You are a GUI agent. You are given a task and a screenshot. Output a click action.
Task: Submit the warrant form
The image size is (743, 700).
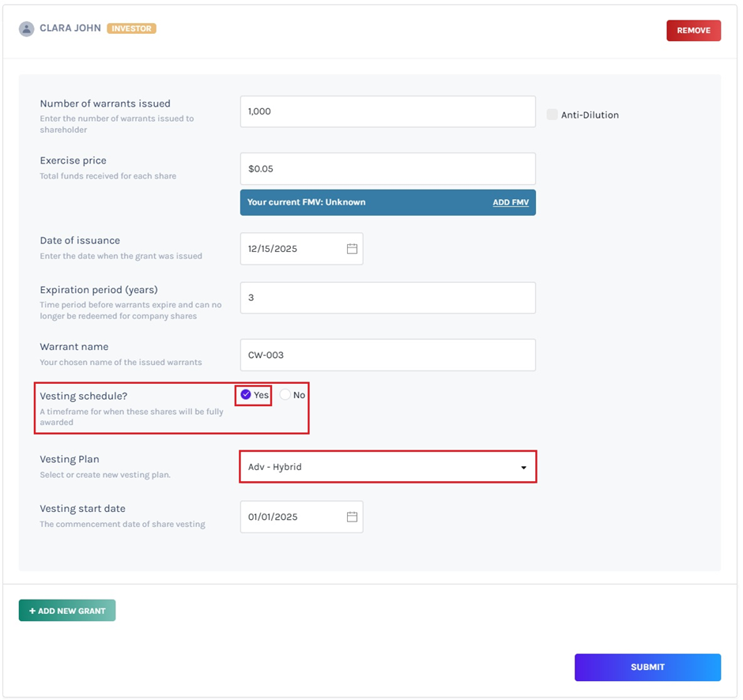coord(647,667)
